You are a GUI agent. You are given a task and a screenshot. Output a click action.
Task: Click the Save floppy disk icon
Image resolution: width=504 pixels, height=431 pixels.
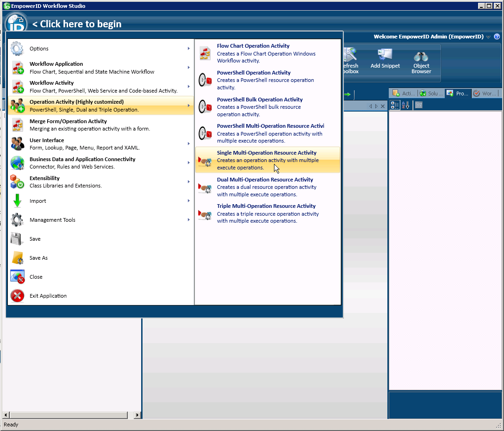coord(17,238)
